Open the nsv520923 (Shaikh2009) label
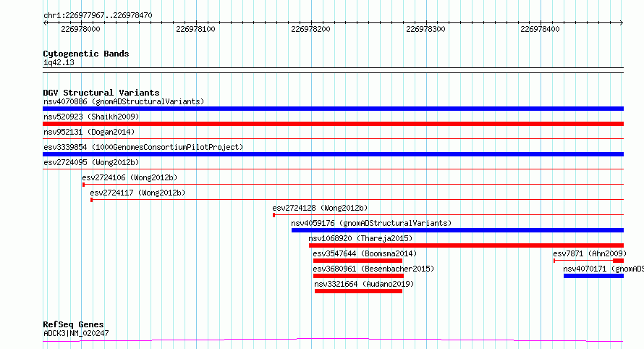The width and height of the screenshot is (644, 349). (91, 117)
